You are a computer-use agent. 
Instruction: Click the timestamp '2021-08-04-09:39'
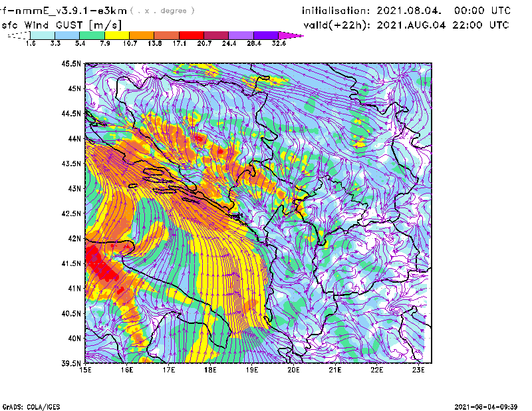pyautogui.click(x=486, y=407)
